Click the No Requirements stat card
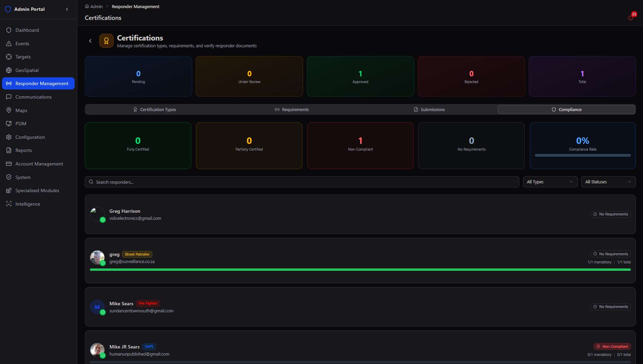 click(x=471, y=146)
